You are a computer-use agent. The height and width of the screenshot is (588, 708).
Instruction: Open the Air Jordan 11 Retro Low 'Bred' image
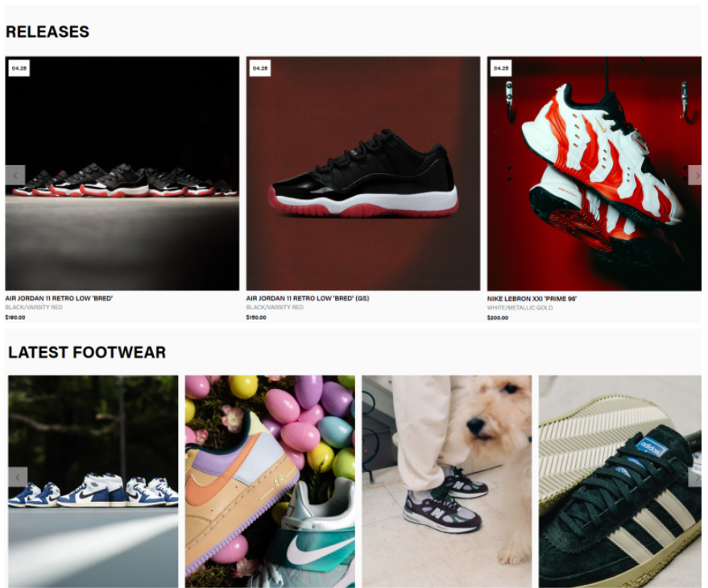(x=122, y=173)
